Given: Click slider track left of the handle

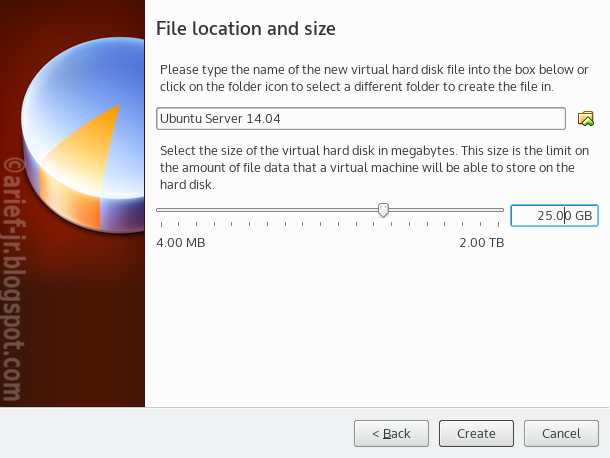Looking at the screenshot, I should pos(270,210).
